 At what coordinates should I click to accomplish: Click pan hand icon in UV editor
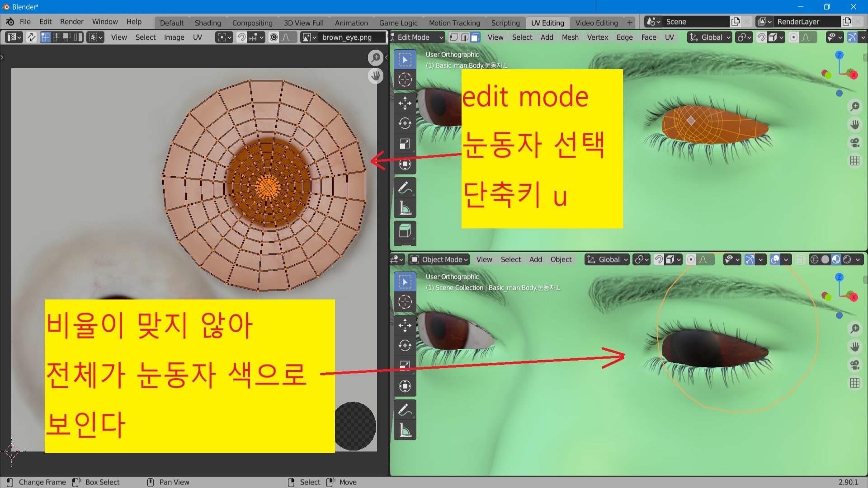click(376, 76)
